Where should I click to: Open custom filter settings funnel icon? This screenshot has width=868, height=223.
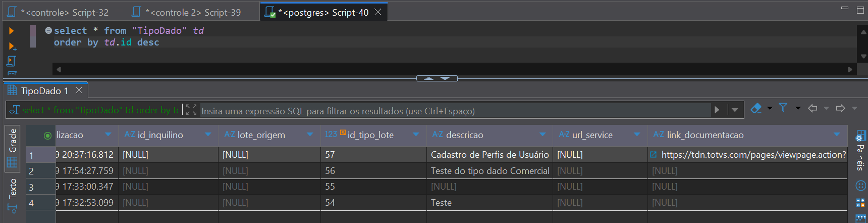[783, 108]
